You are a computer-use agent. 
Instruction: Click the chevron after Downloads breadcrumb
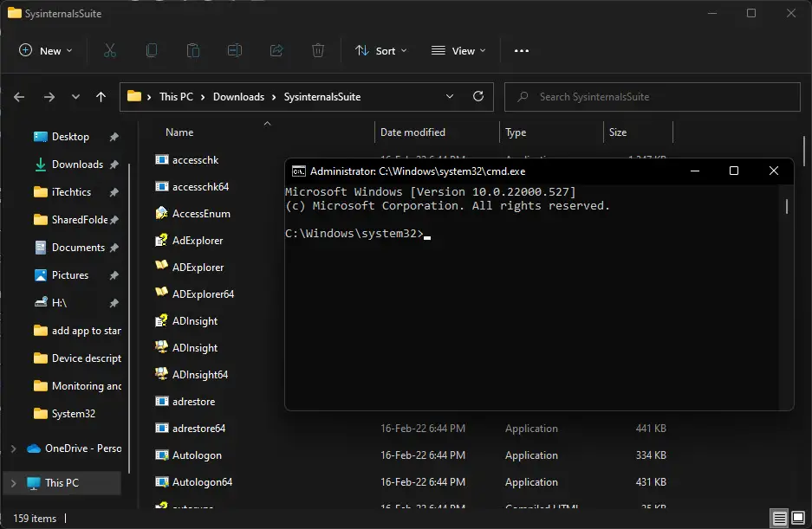(x=274, y=97)
